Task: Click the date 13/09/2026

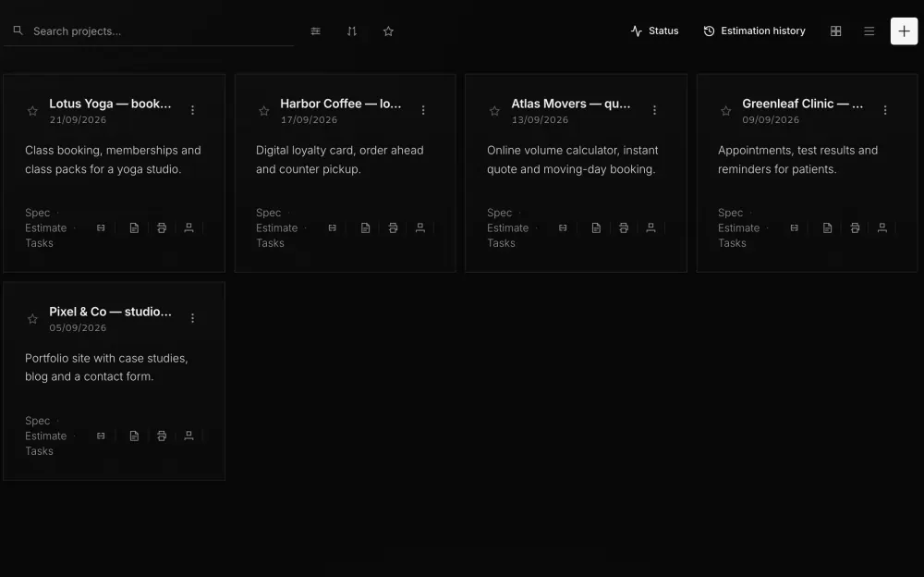Action: tap(540, 120)
